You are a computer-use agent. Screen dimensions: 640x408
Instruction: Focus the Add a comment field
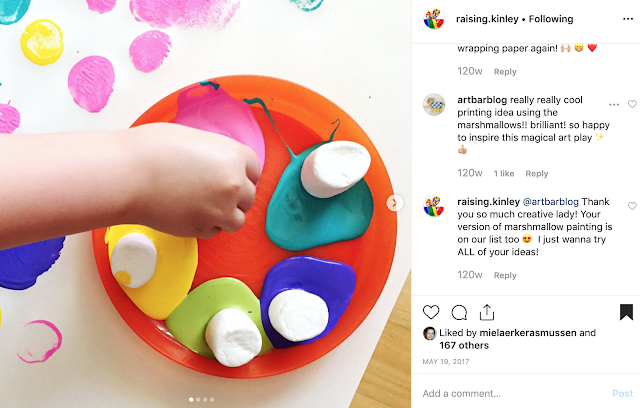[x=514, y=393]
